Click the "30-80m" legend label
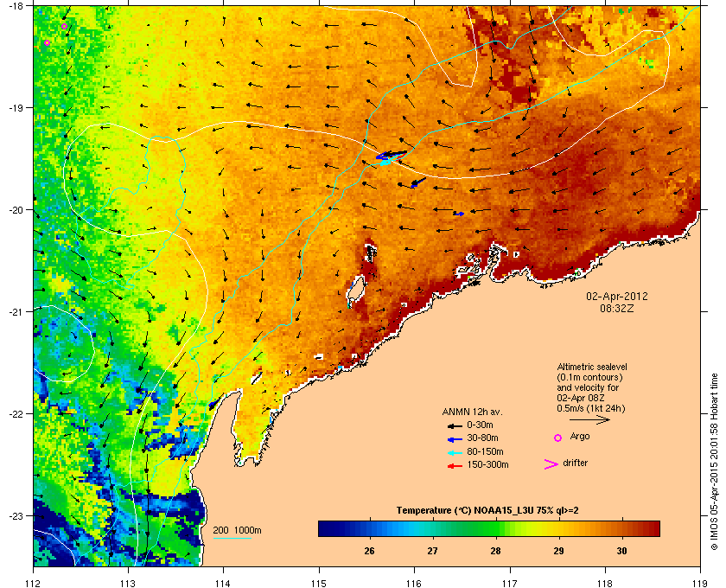Viewport: 726px width, 588px height. [482, 438]
